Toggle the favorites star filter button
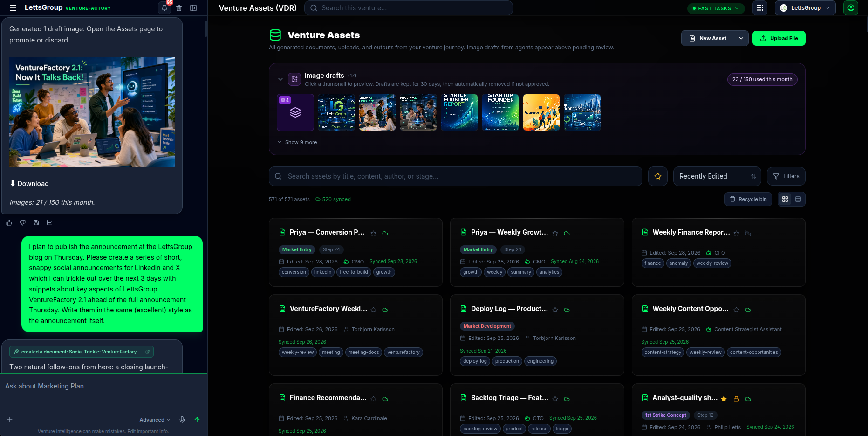 (x=658, y=176)
